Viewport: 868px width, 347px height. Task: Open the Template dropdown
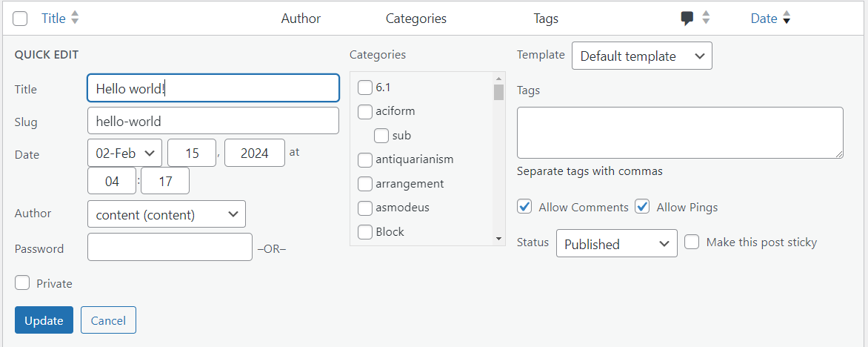(641, 56)
